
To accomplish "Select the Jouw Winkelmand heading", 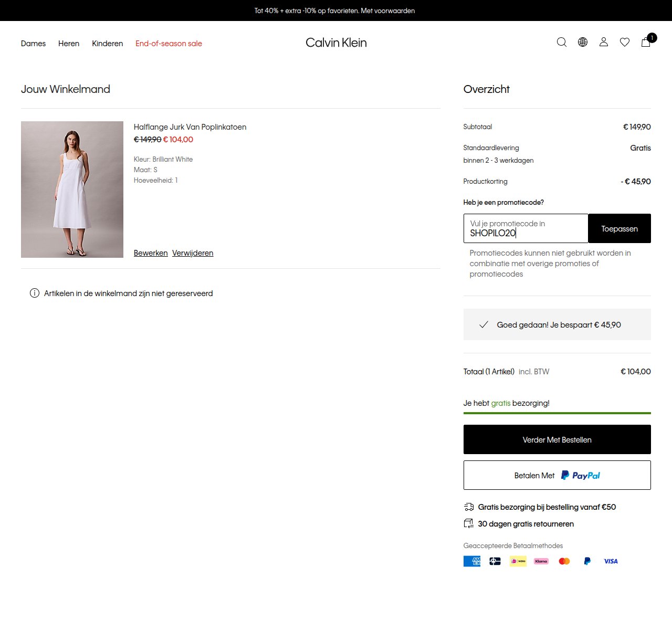I will pyautogui.click(x=66, y=89).
